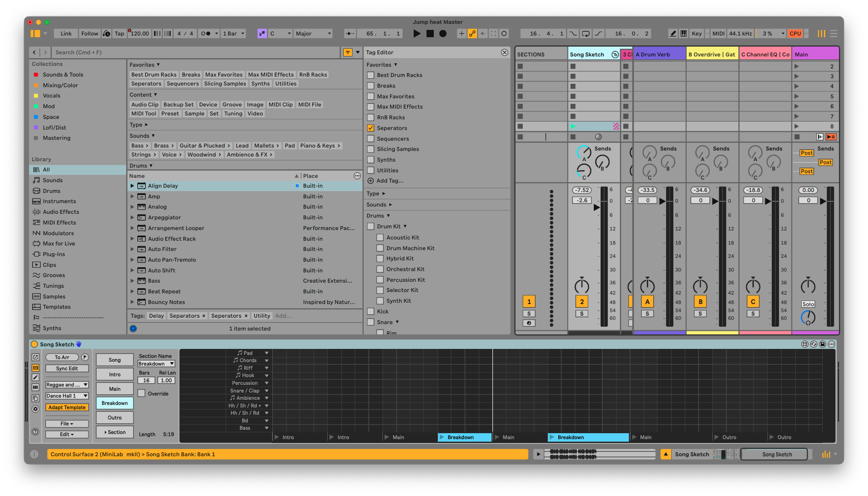This screenshot has width=868, height=496.
Task: Open the browser filter toggle icon
Action: click(x=348, y=52)
